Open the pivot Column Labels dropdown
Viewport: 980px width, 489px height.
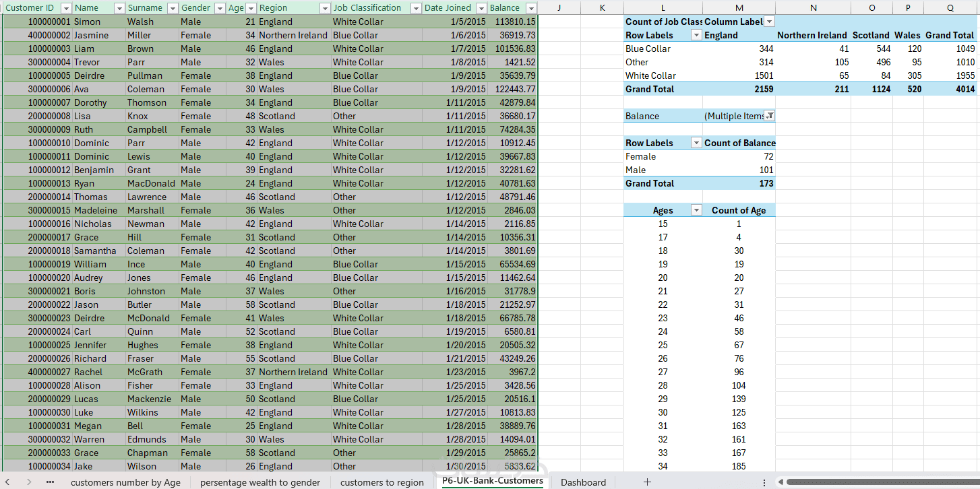tap(770, 22)
